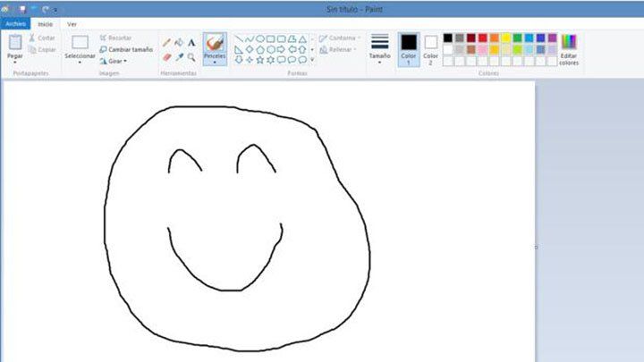Select the Pencil tool

[x=166, y=42]
